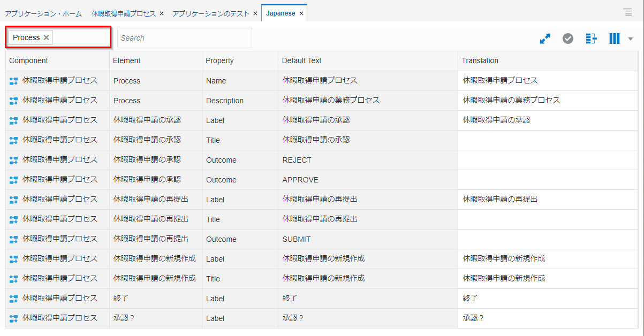Screen dimensions: 644x336
Task: Click the Default Text column header
Action: point(301,60)
